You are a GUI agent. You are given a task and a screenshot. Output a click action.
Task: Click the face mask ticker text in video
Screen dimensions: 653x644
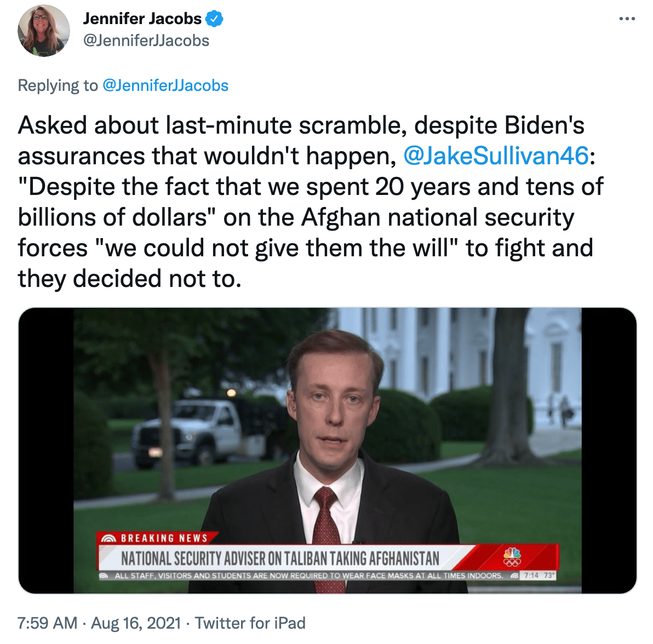(x=308, y=576)
